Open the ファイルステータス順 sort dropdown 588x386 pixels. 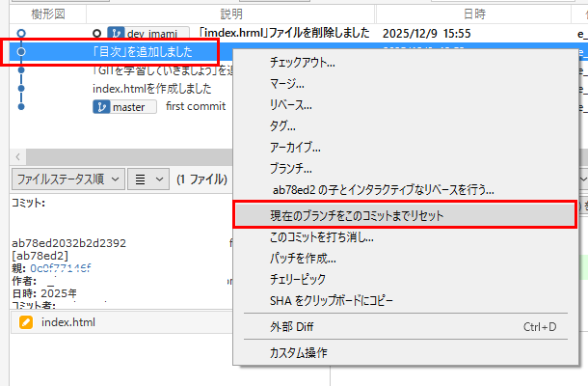click(67, 179)
